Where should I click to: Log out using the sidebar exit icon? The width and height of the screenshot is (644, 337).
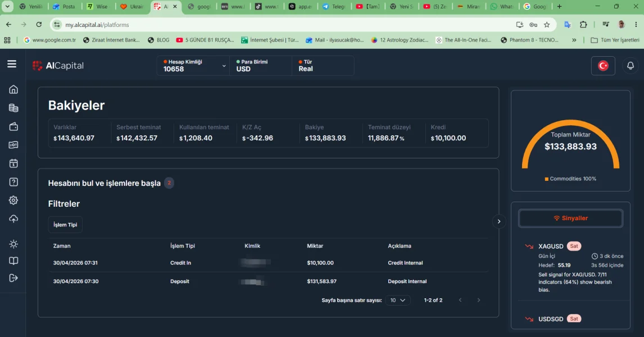click(13, 278)
